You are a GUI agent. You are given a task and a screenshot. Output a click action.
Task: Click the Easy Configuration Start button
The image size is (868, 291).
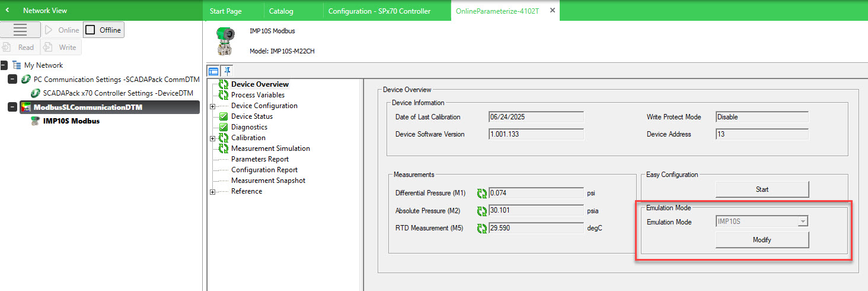point(762,189)
